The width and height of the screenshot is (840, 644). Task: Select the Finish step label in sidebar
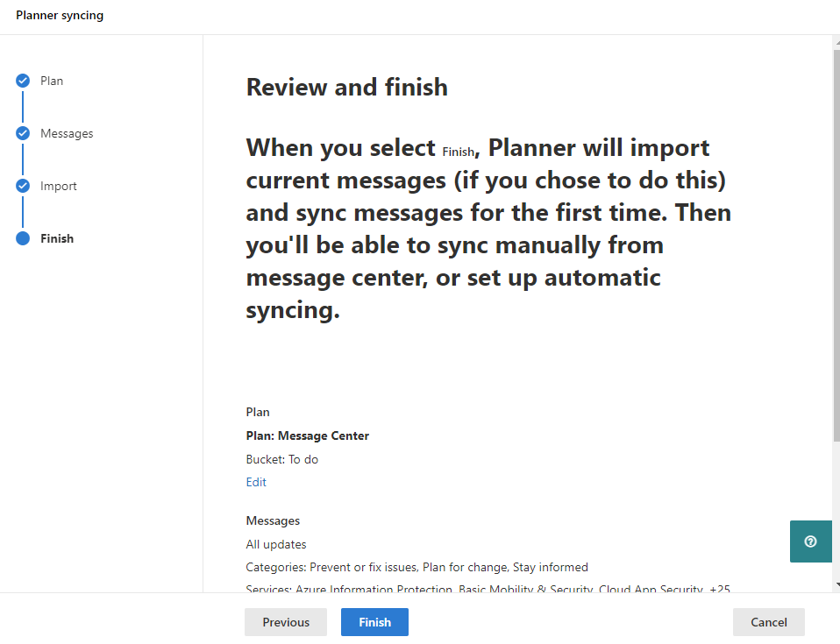(57, 238)
